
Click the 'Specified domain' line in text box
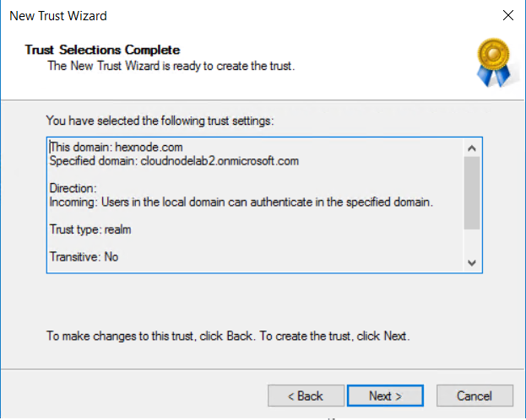[174, 161]
